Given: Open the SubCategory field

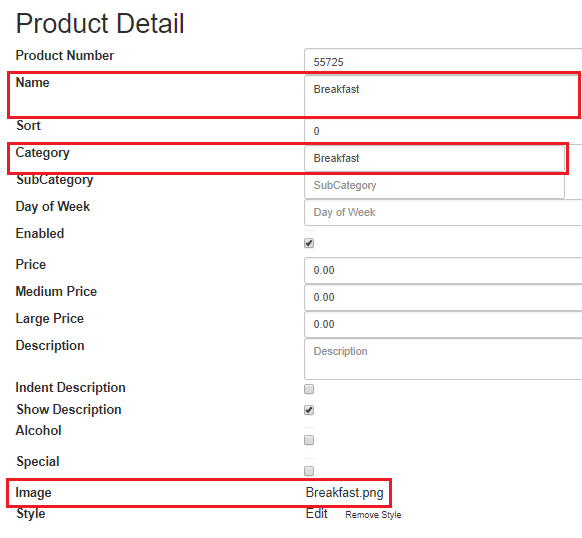Looking at the screenshot, I should 434,185.
